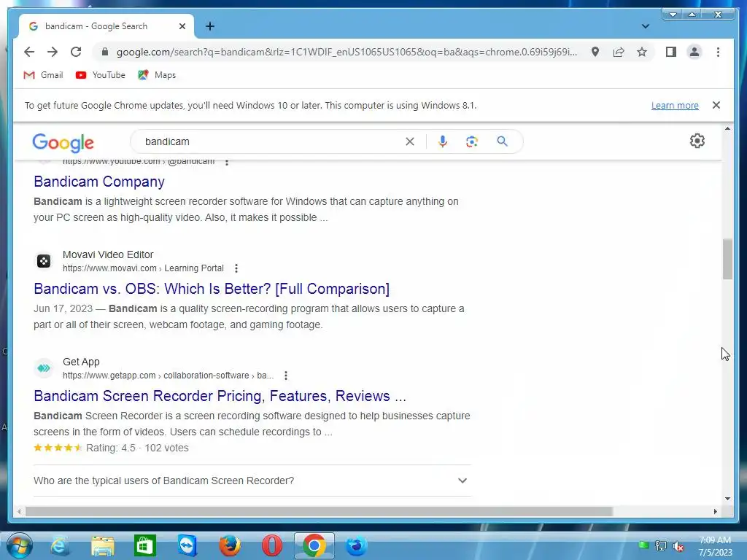Click the Get App site favicon
The height and width of the screenshot is (560, 747).
pyautogui.click(x=44, y=368)
